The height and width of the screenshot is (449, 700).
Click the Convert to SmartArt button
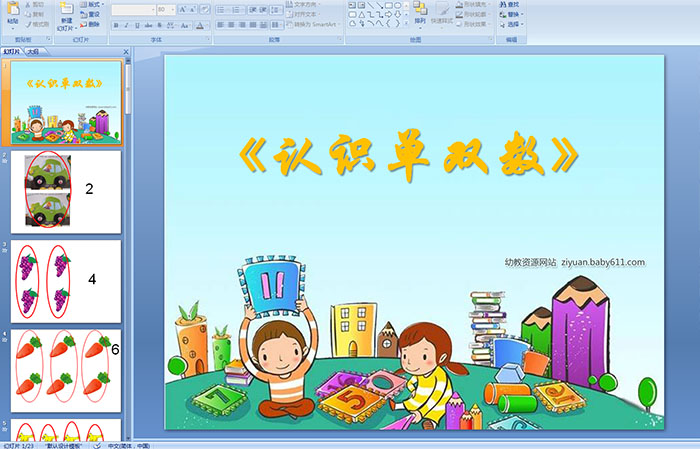coord(313,24)
